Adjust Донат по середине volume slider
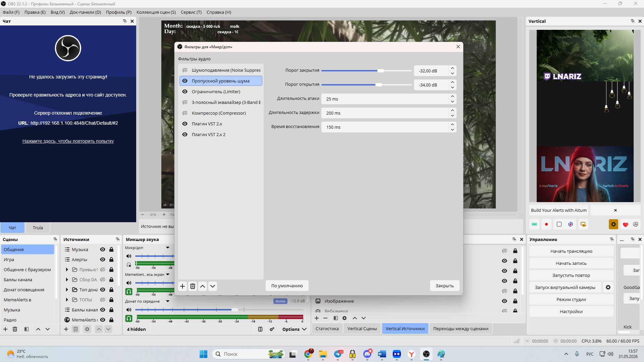The height and width of the screenshot is (362, 644). coord(235,310)
